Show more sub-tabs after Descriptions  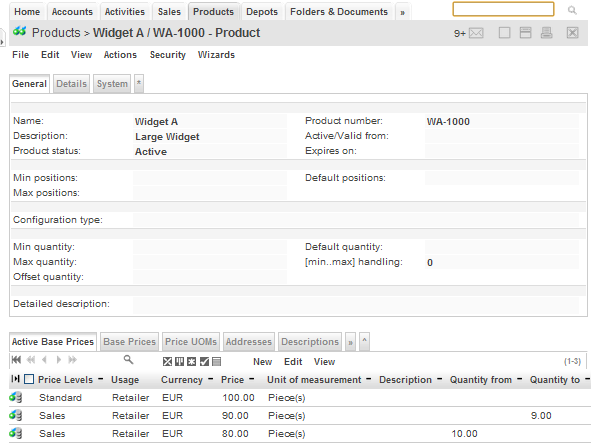pos(351,342)
